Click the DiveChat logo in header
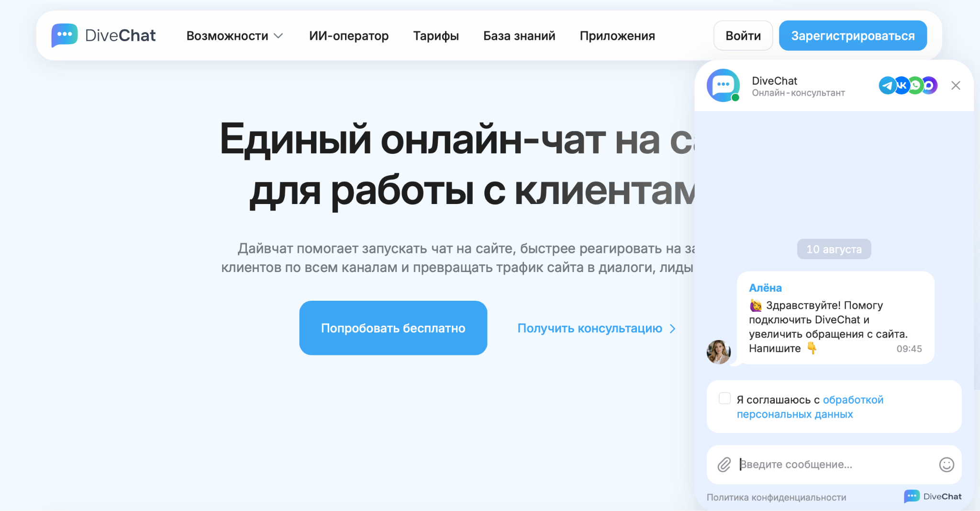This screenshot has width=980, height=511. pyautogui.click(x=103, y=35)
